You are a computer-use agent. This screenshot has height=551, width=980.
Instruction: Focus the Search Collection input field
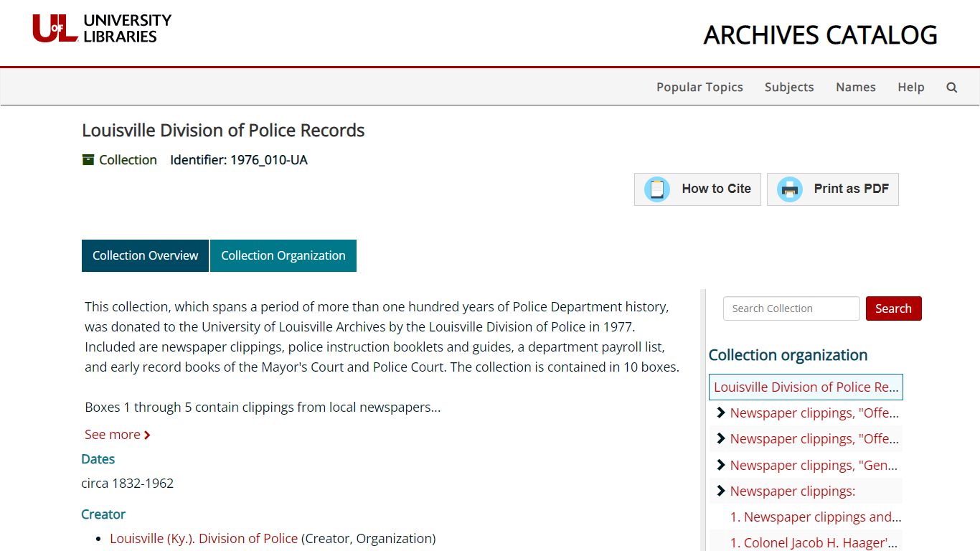[791, 309]
